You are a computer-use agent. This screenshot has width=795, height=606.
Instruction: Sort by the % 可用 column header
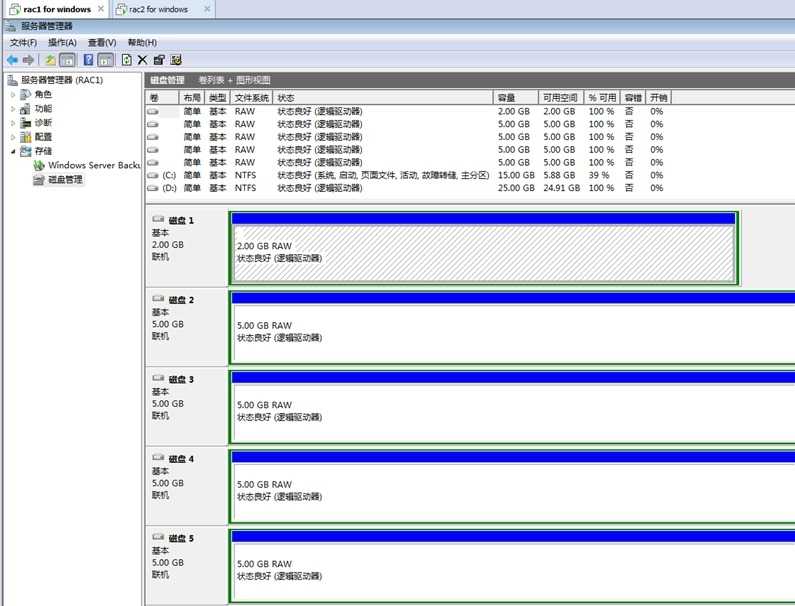pyautogui.click(x=602, y=97)
